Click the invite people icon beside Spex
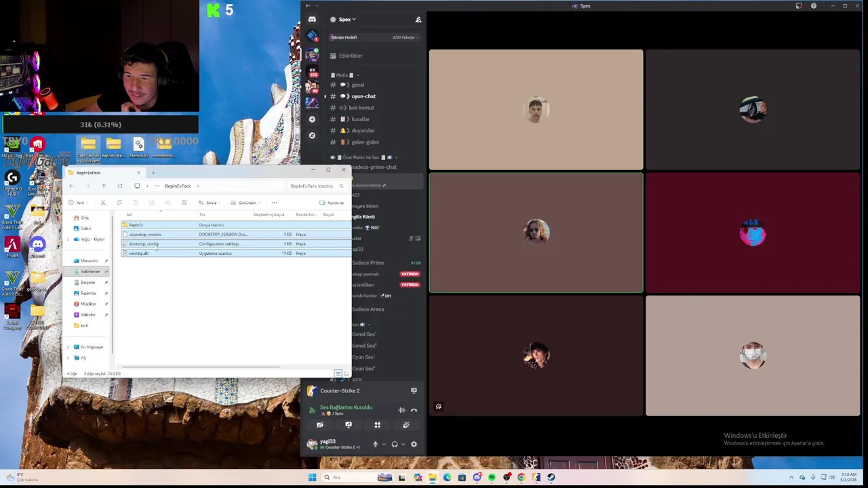This screenshot has height=488, width=868. click(418, 20)
